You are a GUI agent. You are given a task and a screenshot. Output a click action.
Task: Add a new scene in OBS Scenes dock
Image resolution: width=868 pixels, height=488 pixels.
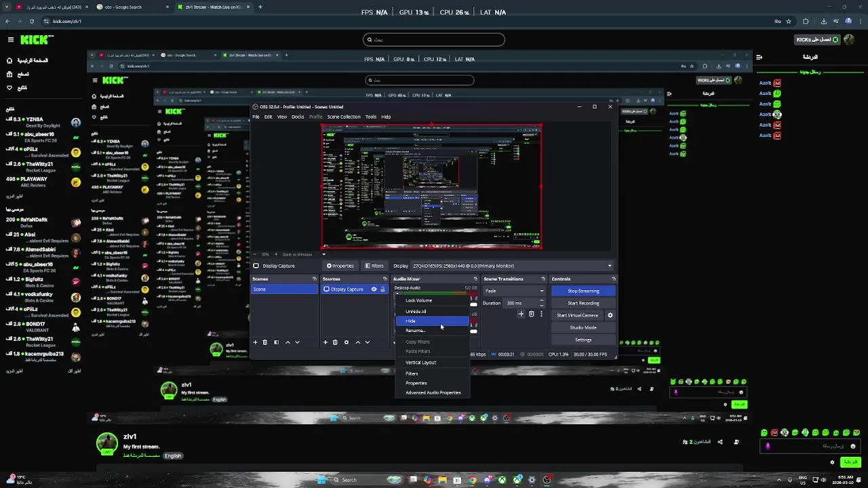255,342
